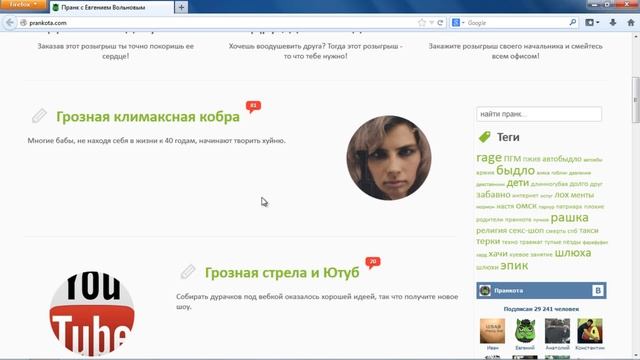
Task: Open the Грозная стрела и Ютуб post
Action: tap(282, 273)
